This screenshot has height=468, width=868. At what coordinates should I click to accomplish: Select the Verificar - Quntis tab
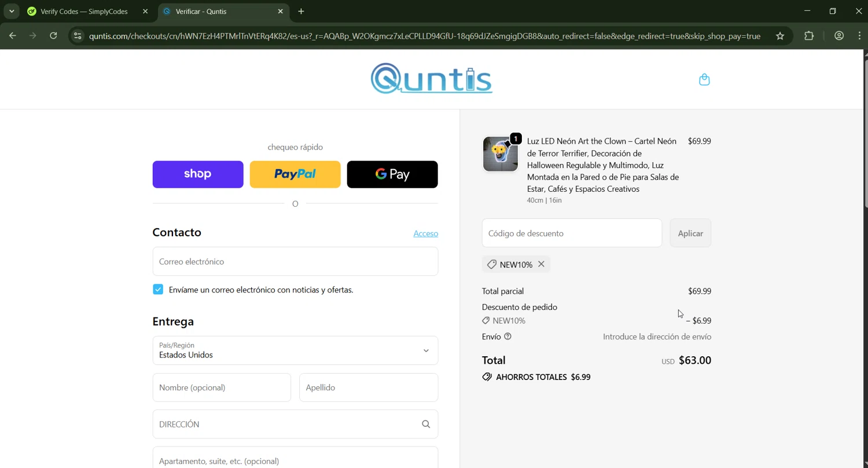(223, 12)
